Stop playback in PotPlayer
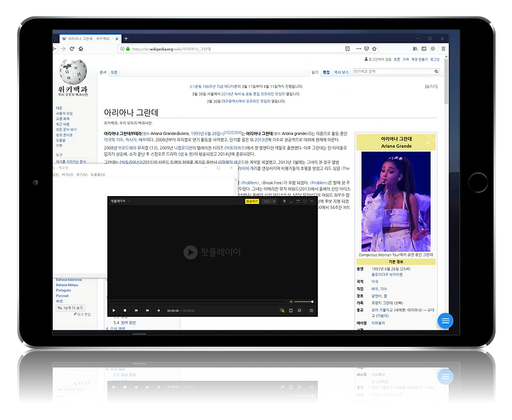Screen dimensions: 512x420 pos(124,311)
